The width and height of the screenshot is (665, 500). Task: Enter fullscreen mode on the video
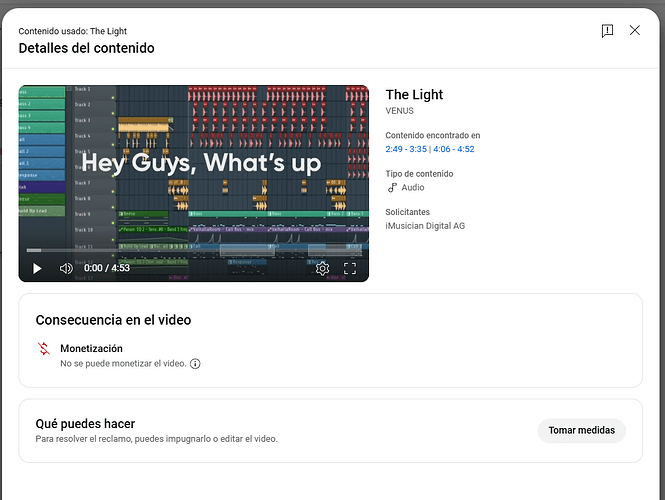[x=350, y=268]
